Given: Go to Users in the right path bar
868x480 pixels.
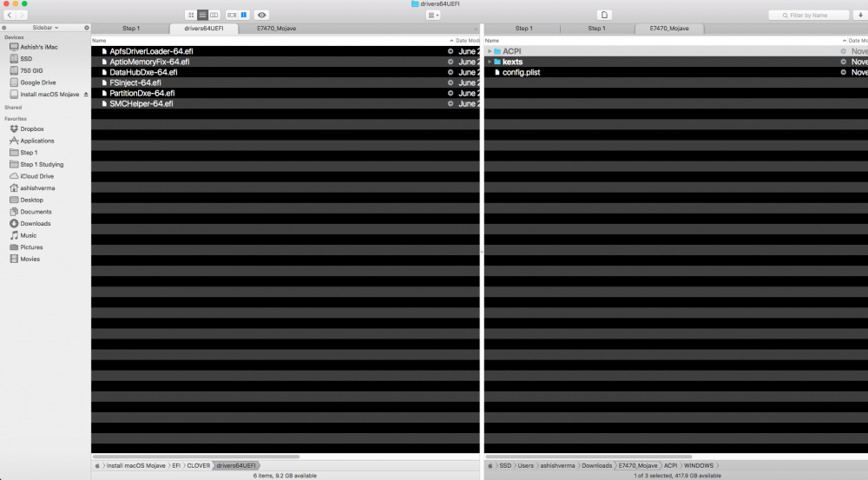Looking at the screenshot, I should click(525, 466).
